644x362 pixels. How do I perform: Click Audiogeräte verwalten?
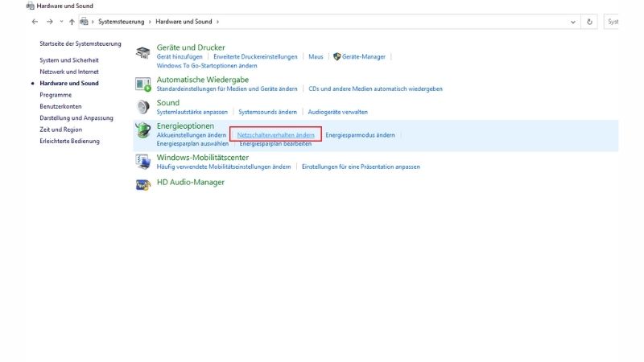click(x=337, y=112)
